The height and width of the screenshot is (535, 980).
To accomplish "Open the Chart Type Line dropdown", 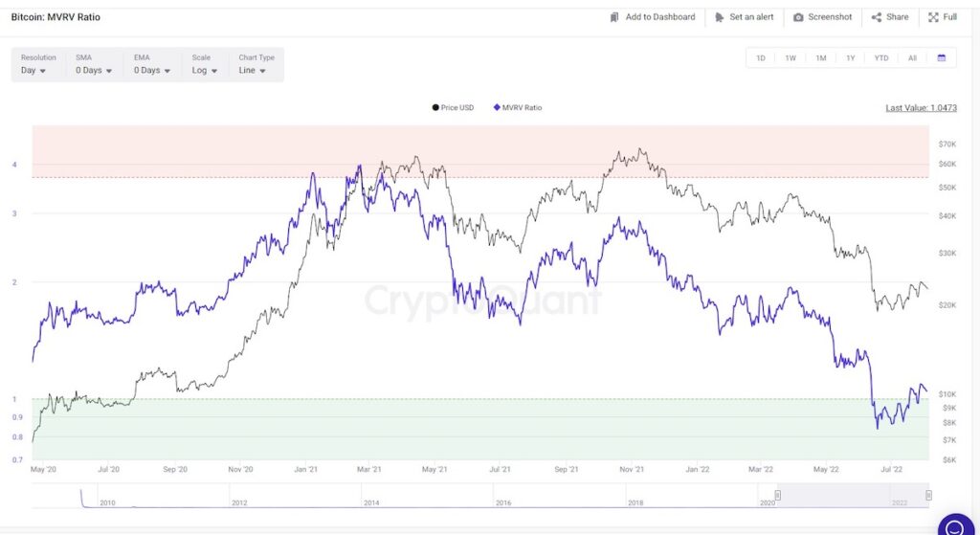I will coord(256,64).
